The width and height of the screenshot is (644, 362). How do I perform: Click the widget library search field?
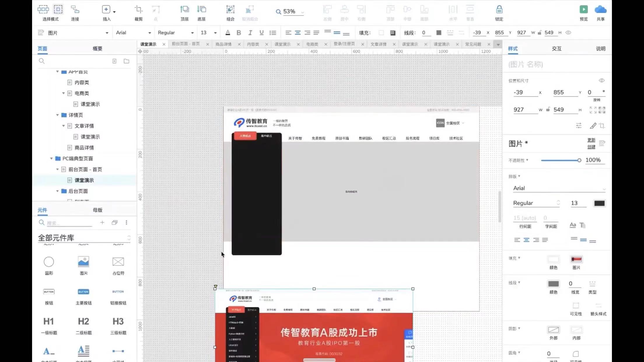pyautogui.click(x=69, y=223)
